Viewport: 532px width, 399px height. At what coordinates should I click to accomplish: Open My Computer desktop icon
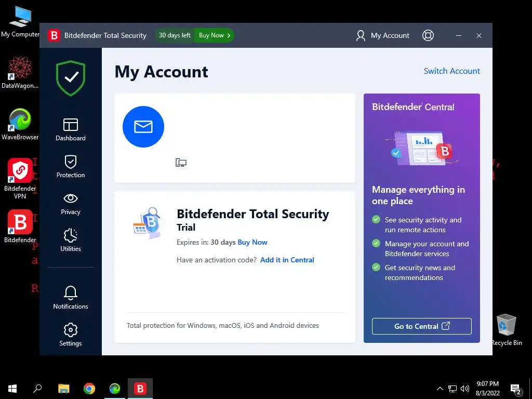click(20, 22)
